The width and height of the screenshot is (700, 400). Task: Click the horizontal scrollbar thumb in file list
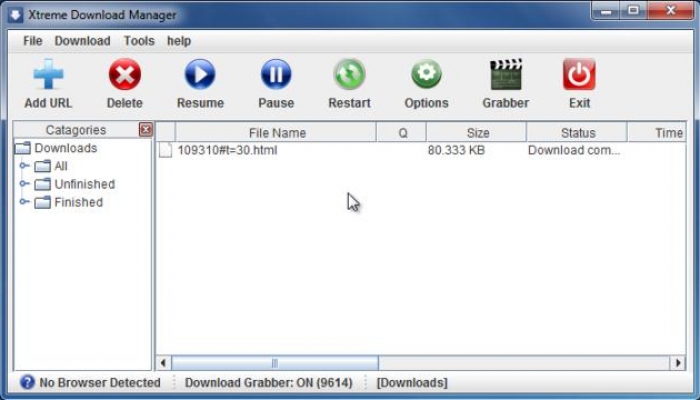click(x=275, y=362)
